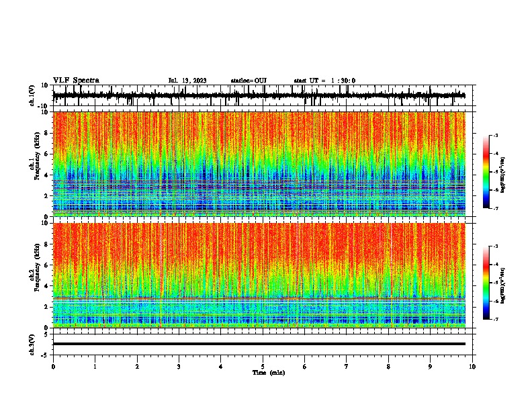Click the ch.2 color bar log(PSD) unit label
Image resolution: width=532 pixels, height=411 pixels.
pyautogui.click(x=503, y=285)
